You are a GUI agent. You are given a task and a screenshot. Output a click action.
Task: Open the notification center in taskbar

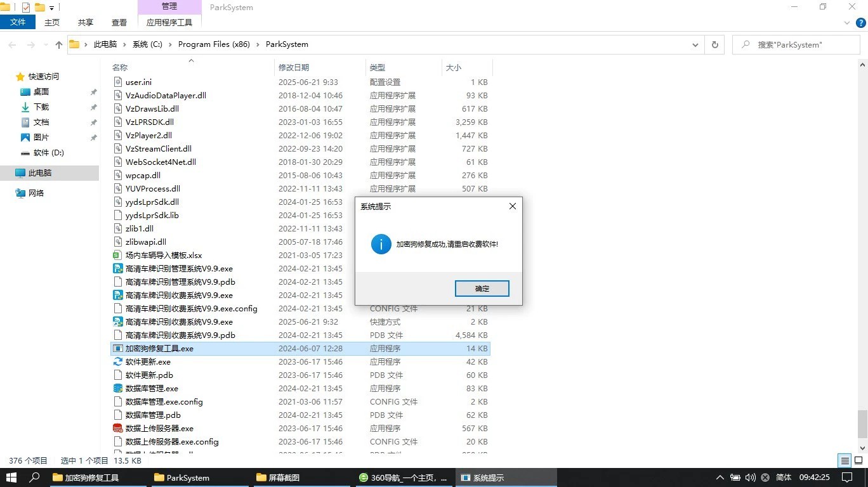(x=846, y=477)
